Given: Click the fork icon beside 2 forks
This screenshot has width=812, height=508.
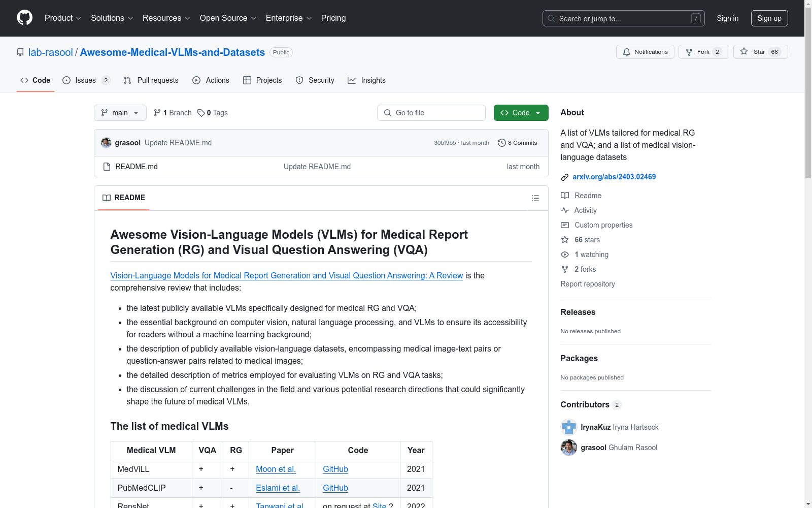Looking at the screenshot, I should (565, 269).
